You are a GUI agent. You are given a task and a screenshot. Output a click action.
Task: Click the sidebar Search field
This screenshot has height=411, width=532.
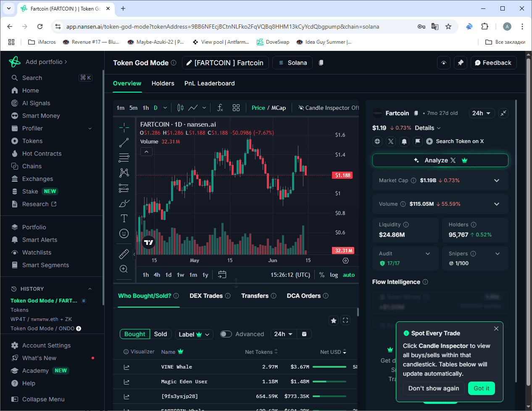pyautogui.click(x=52, y=78)
